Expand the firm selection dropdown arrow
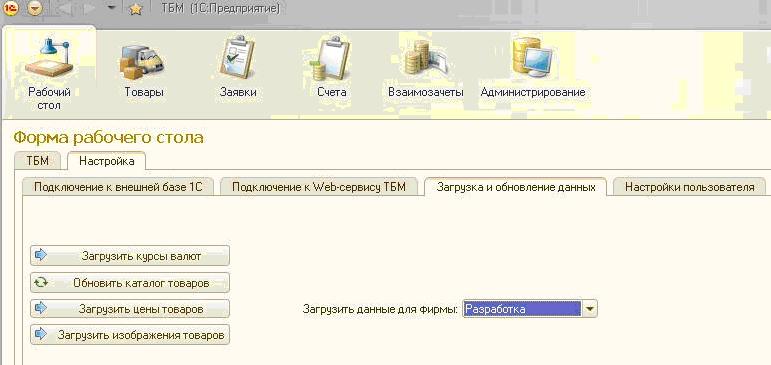The width and height of the screenshot is (771, 365). click(590, 309)
